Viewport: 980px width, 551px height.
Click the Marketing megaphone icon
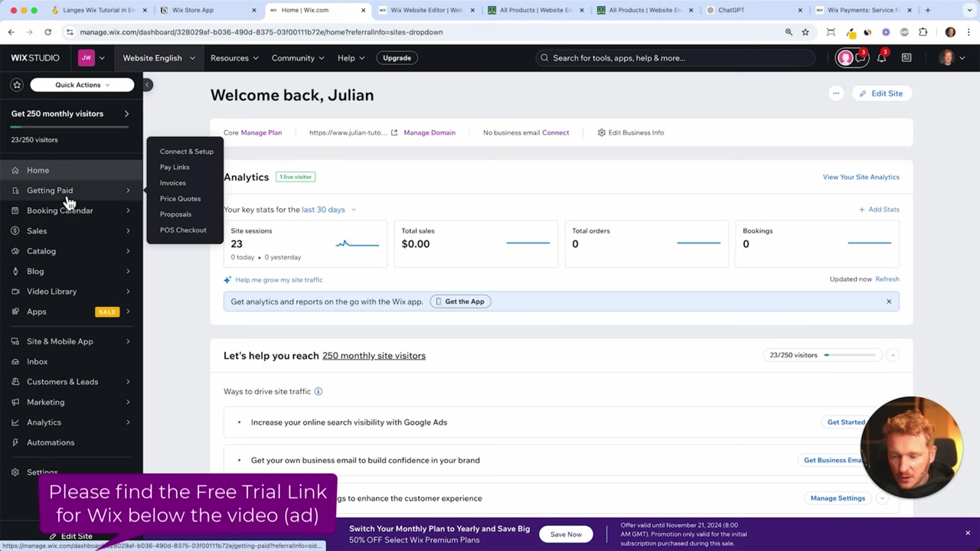[15, 402]
